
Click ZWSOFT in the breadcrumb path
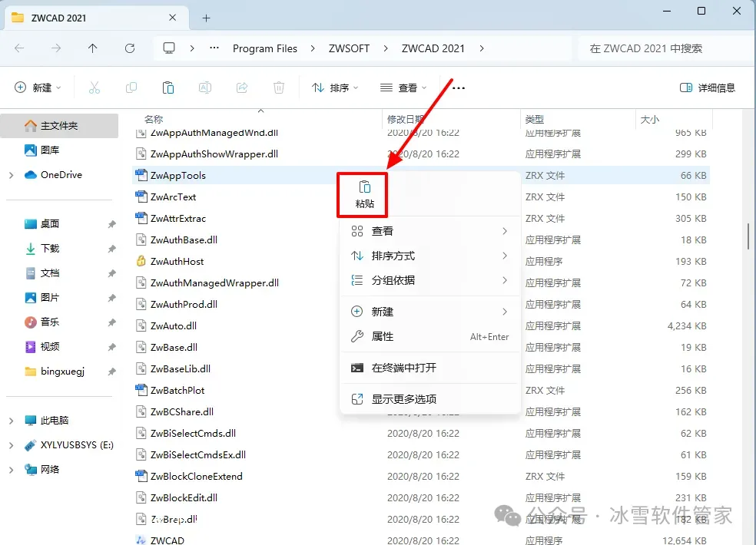[x=349, y=48]
